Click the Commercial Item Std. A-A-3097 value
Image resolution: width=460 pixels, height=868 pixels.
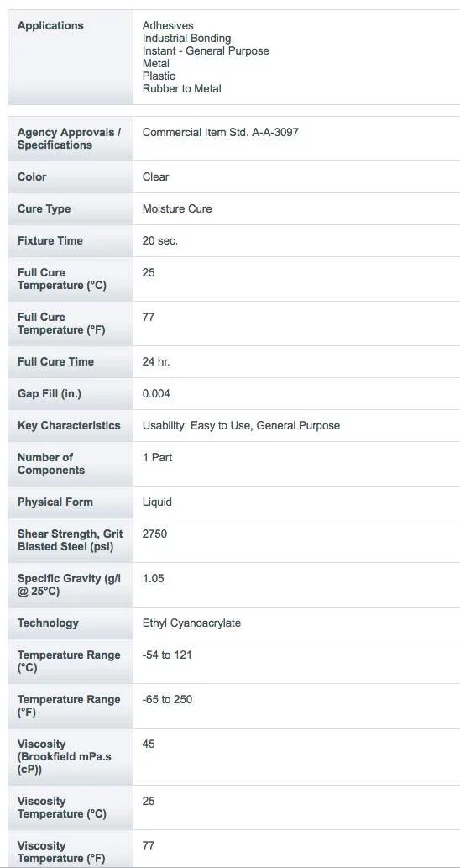[x=221, y=132]
